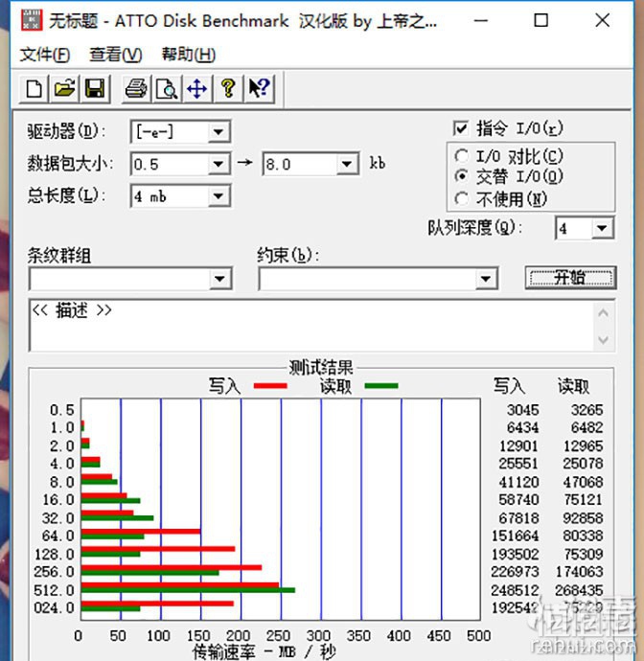This screenshot has width=644, height=661.
Task: Close the ATTO Disk Benchmark window
Action: (602, 20)
